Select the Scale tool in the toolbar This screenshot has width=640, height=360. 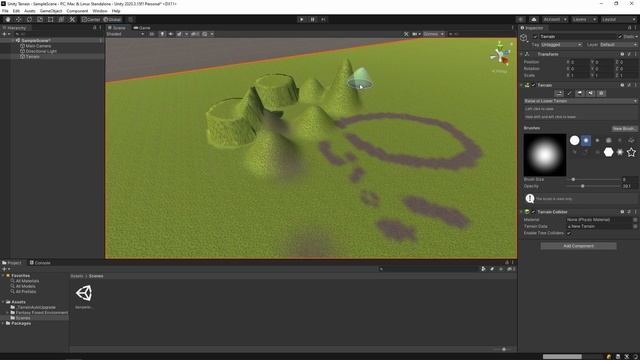(x=40, y=19)
